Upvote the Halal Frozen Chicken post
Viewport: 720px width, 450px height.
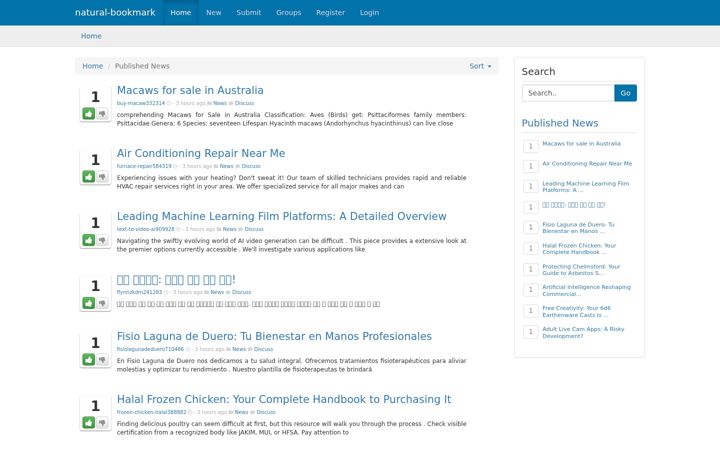click(x=89, y=422)
